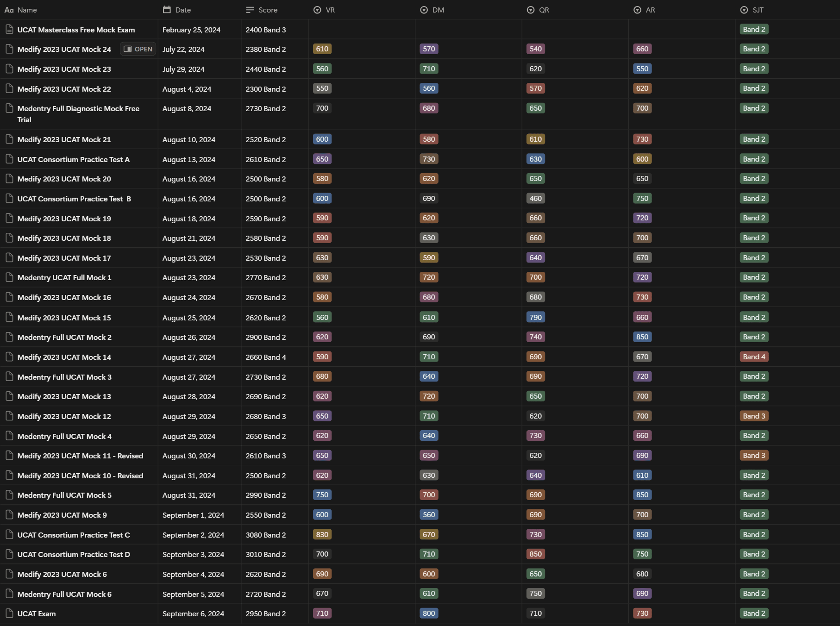Viewport: 840px width, 626px height.
Task: Click the OPEN button on Medify Mock 24 row
Action: [x=138, y=49]
